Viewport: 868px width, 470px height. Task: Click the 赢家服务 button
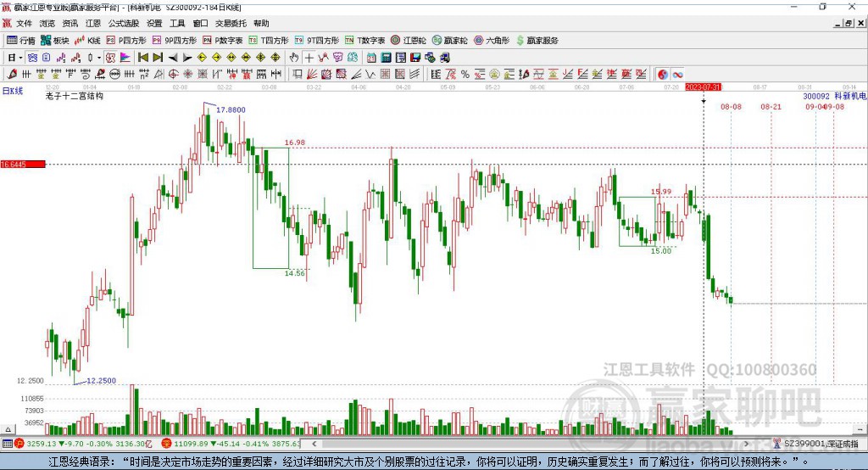537,41
